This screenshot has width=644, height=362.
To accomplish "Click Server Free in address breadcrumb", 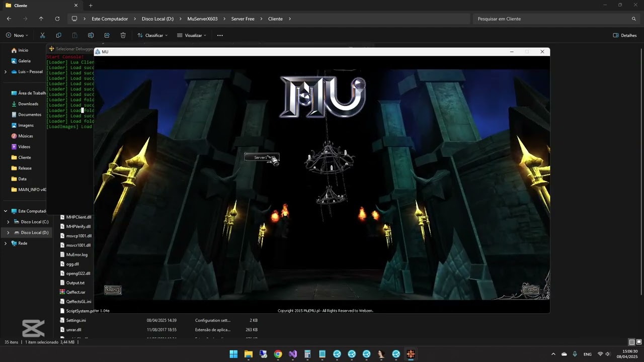I will tap(243, 19).
